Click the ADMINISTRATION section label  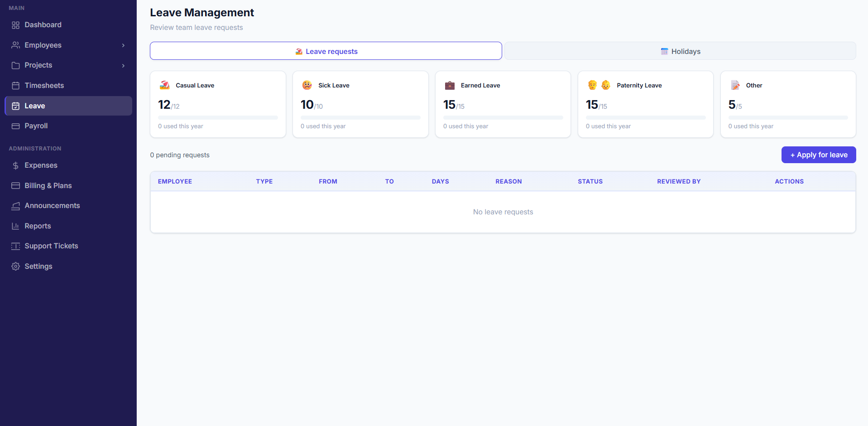coord(35,149)
